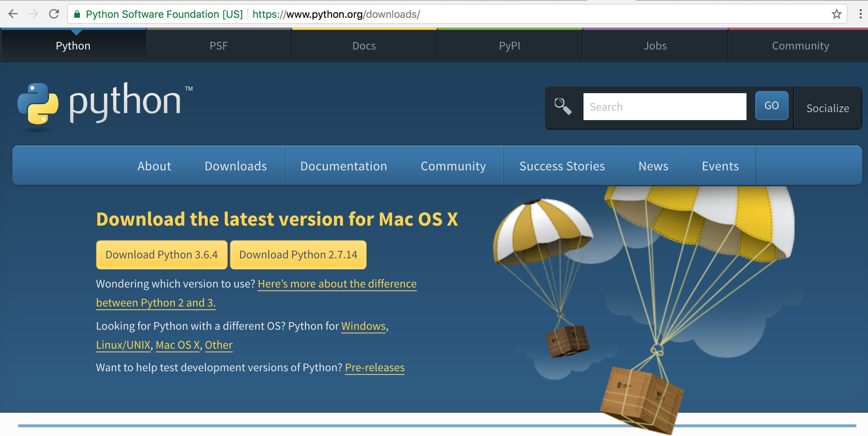868x436 pixels.
Task: Click the magnifying glass search icon
Action: (x=563, y=107)
